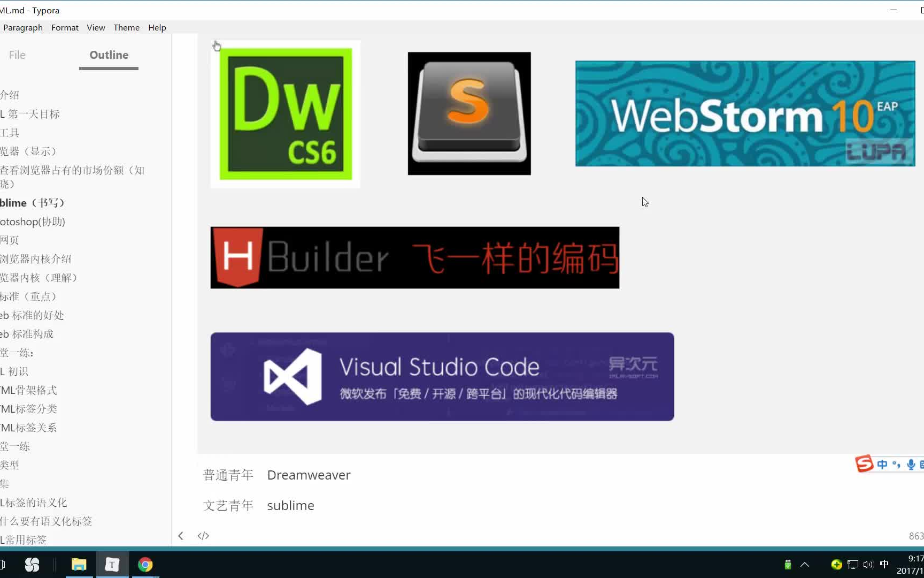924x578 pixels.
Task: Jump to outline heading 'otoshop(协助)'
Action: [33, 222]
